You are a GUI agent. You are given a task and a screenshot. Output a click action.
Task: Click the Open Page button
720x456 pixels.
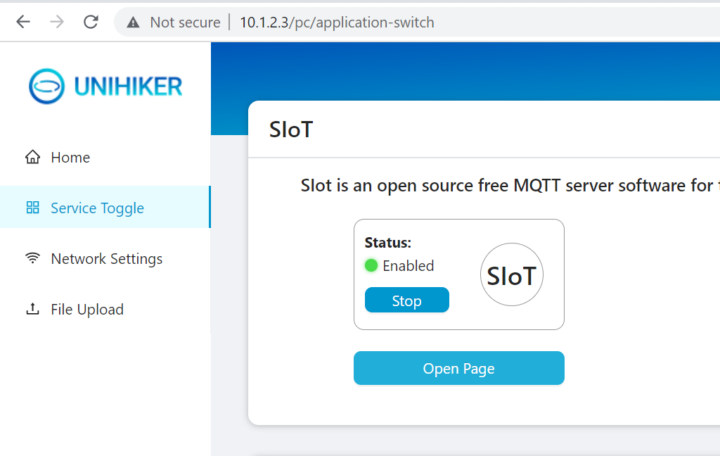pos(459,368)
